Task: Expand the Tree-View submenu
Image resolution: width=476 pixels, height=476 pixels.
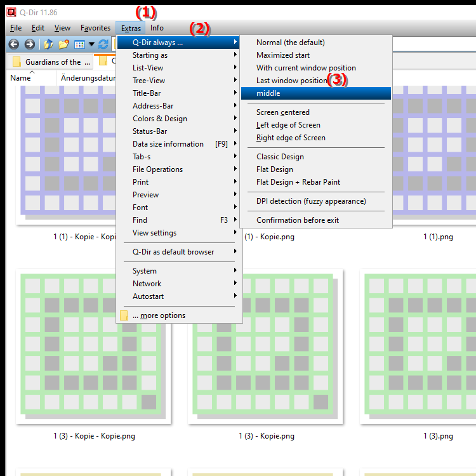Action: click(x=178, y=81)
